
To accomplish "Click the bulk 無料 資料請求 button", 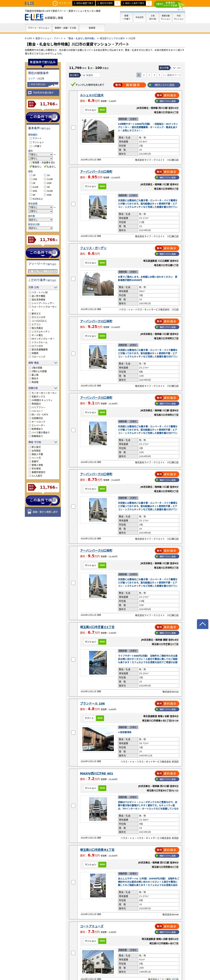I will click(x=129, y=85).
